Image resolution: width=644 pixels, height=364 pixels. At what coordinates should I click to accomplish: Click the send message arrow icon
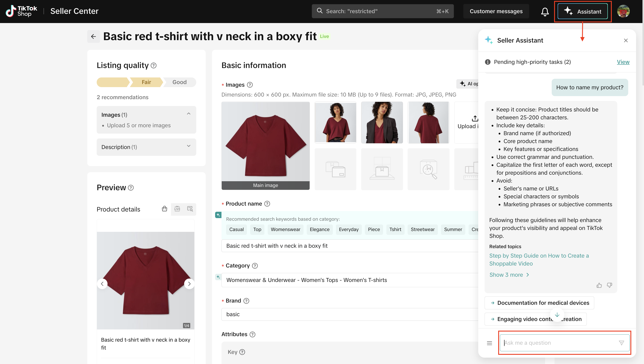point(621,343)
